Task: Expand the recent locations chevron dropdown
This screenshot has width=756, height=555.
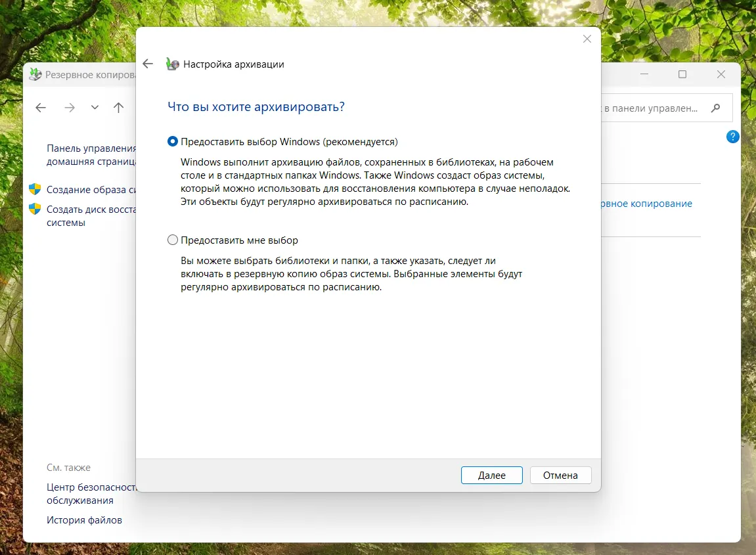Action: pyautogui.click(x=95, y=108)
